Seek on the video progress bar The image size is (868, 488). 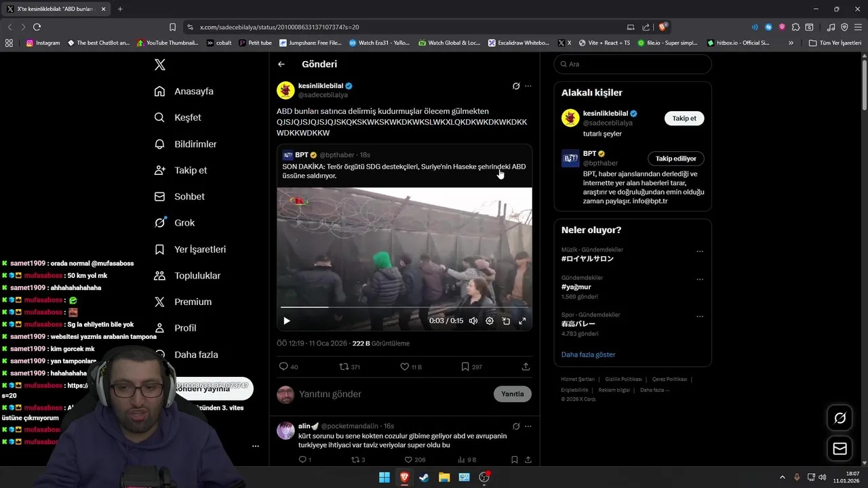pyautogui.click(x=404, y=308)
